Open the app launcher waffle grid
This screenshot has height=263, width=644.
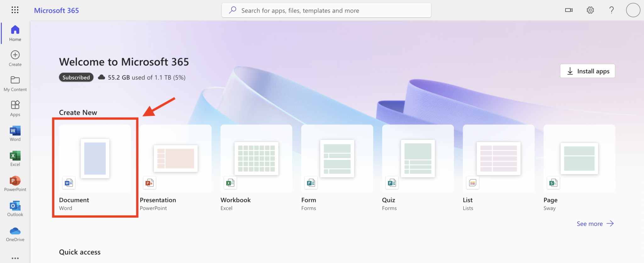(x=15, y=10)
